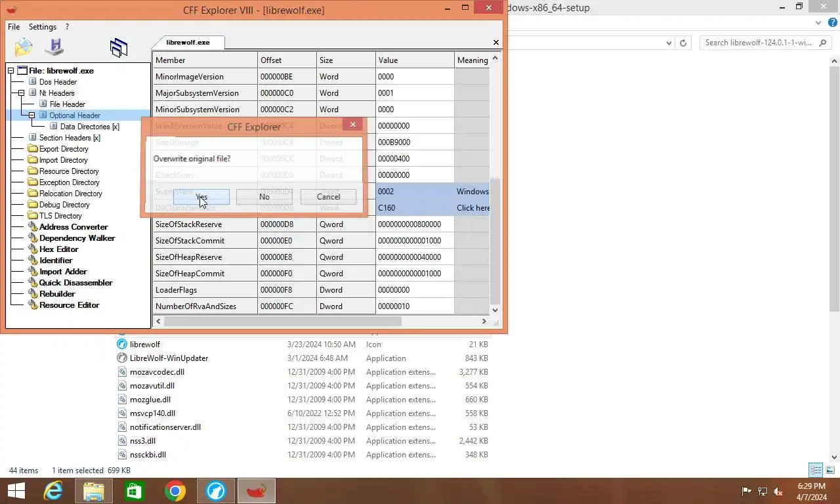
Task: Launch the Address Converter tool
Action: pyautogui.click(x=73, y=227)
